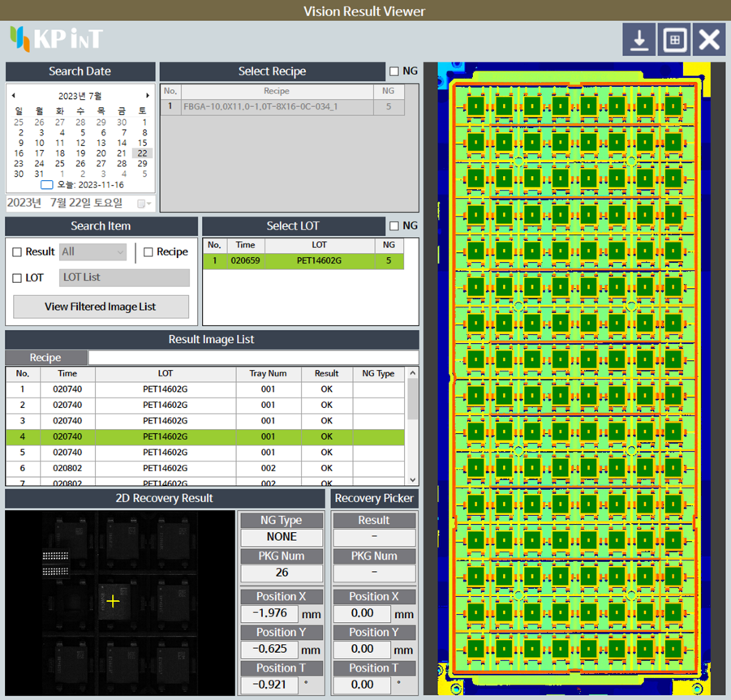Screen dimensions: 731x700
Task: Toggle the checkbox next to 오늘: 2023-11-16
Action: point(45,184)
